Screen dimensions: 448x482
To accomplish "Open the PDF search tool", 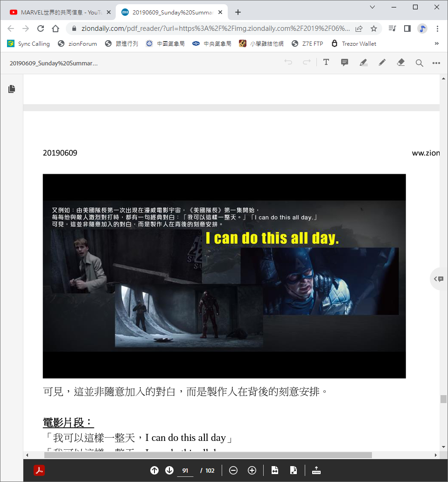I will click(x=420, y=63).
